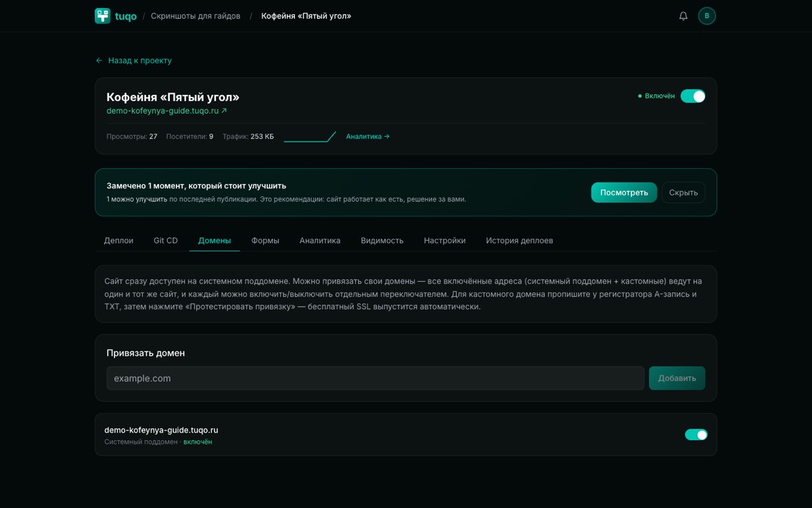812x508 pixels.
Task: Focus the "example.com" domain input field
Action: click(x=376, y=378)
